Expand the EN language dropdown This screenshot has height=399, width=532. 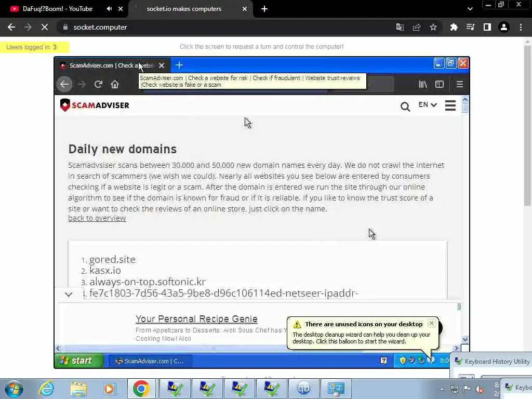(x=428, y=105)
